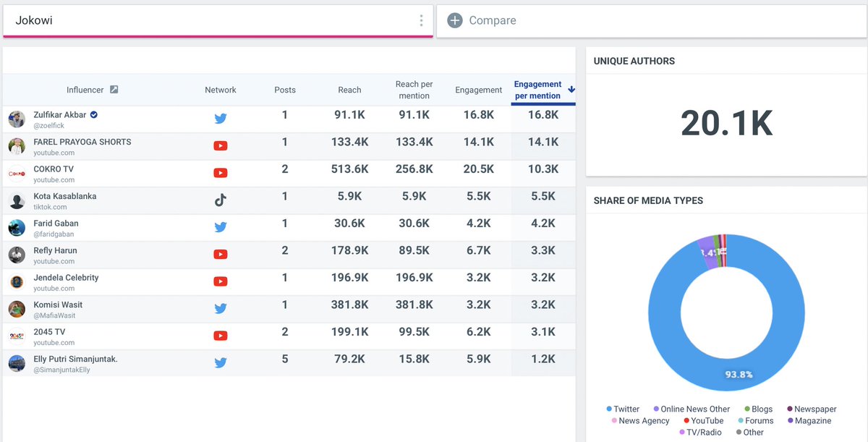Image resolution: width=868 pixels, height=442 pixels.
Task: Open Refly Harun influencer link
Action: (55, 250)
